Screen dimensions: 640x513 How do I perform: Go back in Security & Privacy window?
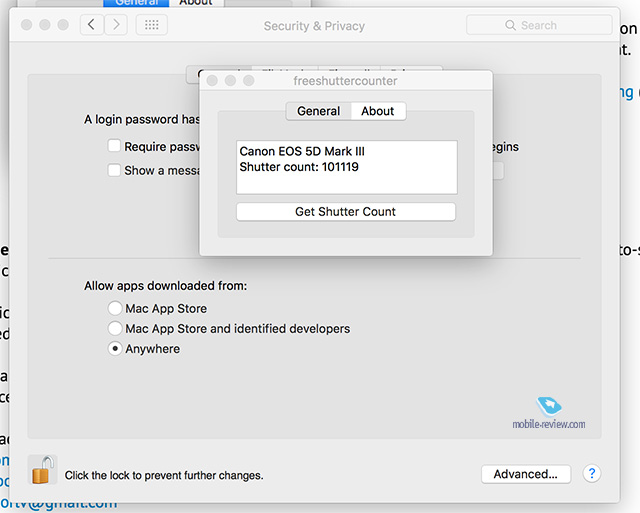[91, 25]
